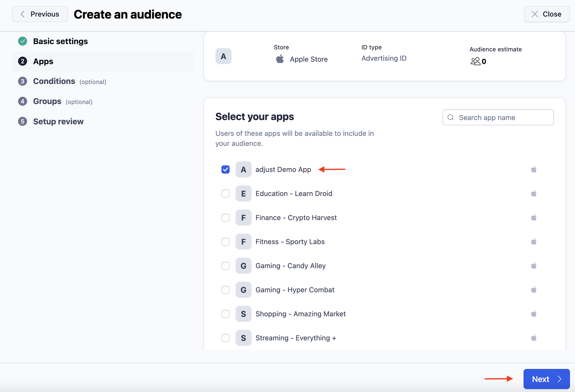Click the Apple Store logo in summary card
Viewport: 575px width, 392px height.
(x=280, y=59)
